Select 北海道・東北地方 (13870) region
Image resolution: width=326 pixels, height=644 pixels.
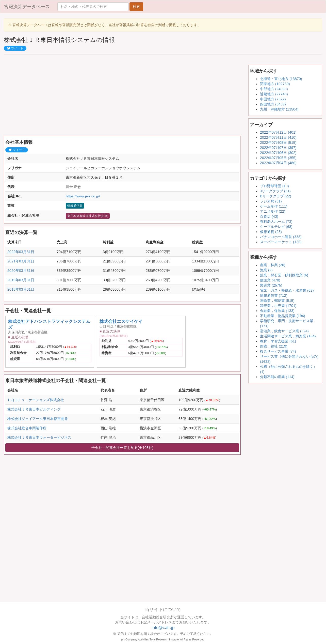coord(281,79)
